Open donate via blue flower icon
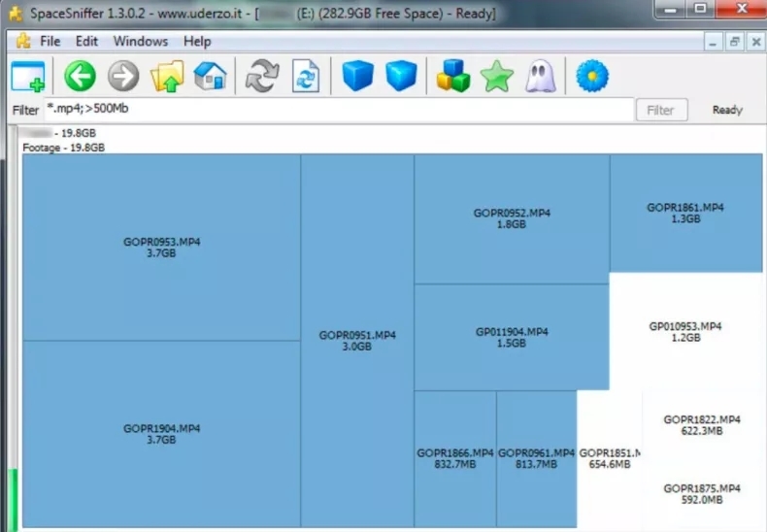 (x=592, y=77)
